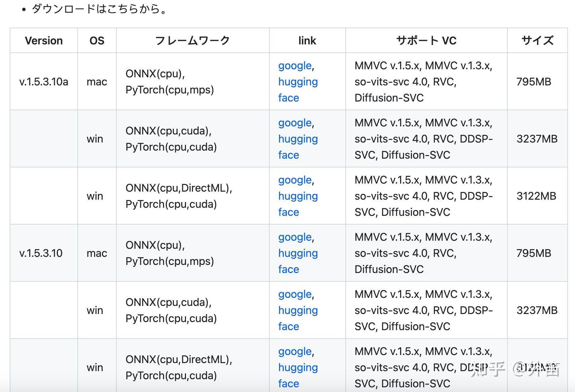Viewport: 575px width, 392px height.
Task: Open hugging face link in v.1.5.3.10 ONNX(cpu,cuda) row
Action: (x=298, y=318)
